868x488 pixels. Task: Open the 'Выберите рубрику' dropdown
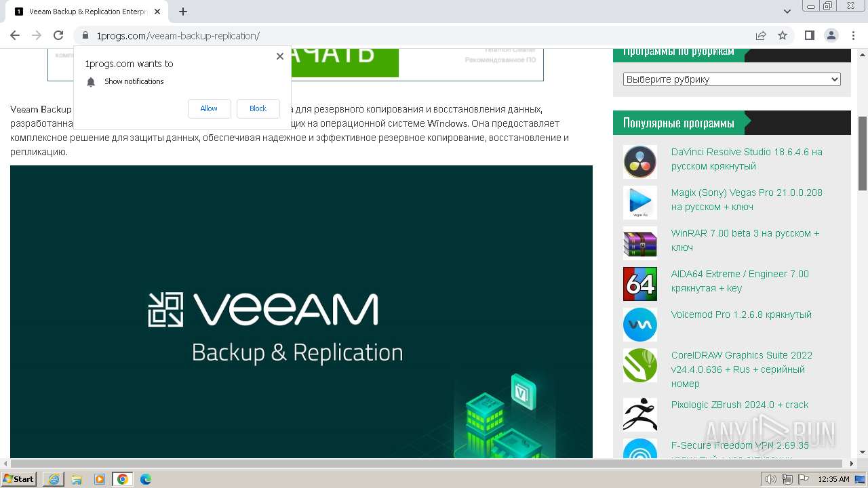[x=732, y=79]
